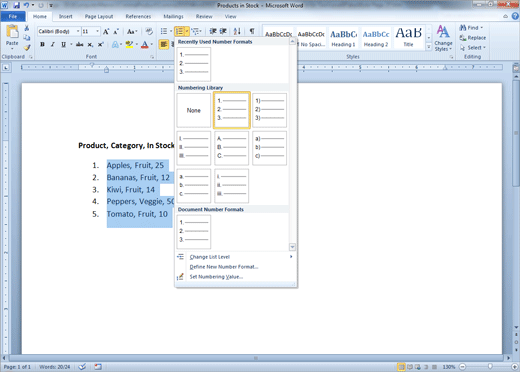Click the Superscript icon
520x372 pixels.
point(100,44)
